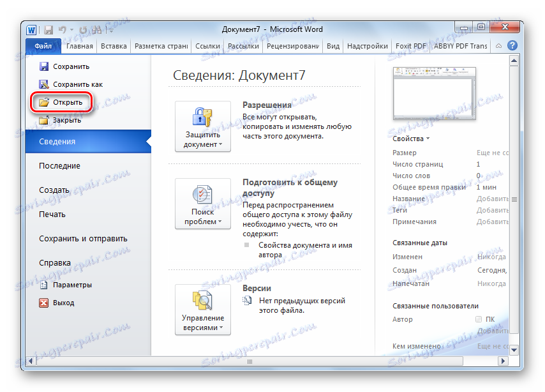Click the vertical scrollbar thumb in properties pane

[x=514, y=199]
